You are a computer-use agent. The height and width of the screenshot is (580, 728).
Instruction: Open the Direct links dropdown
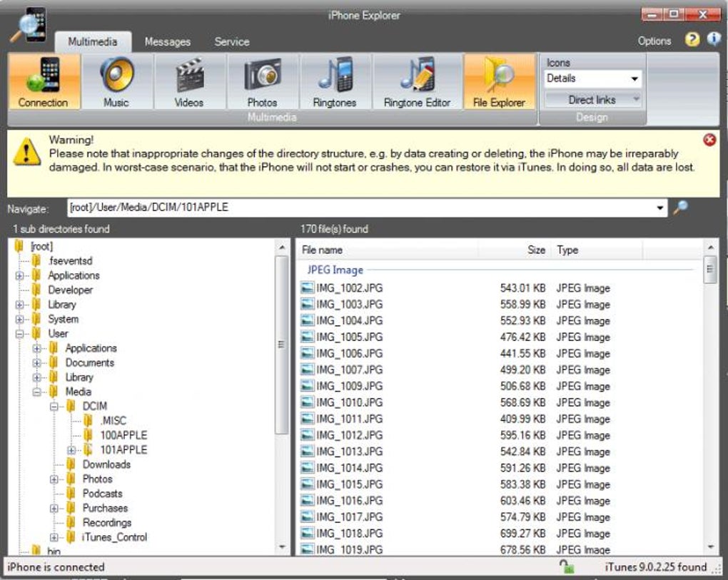click(x=592, y=100)
